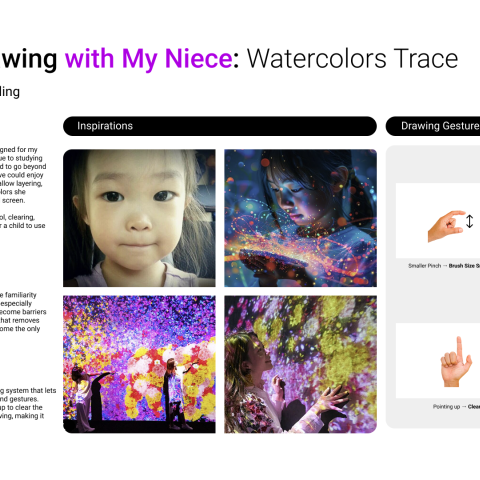Click the pinching hand gesture icon
The height and width of the screenshot is (480, 480).
(x=446, y=226)
